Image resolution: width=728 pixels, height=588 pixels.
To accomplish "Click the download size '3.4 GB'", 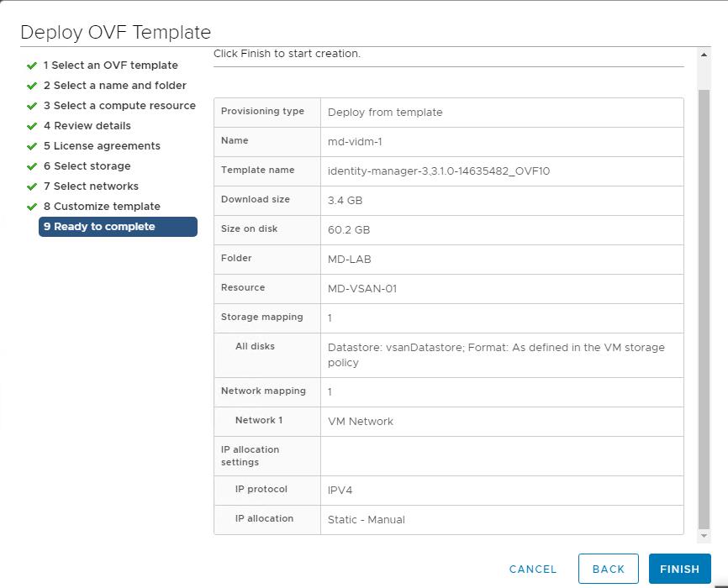I will tap(345, 201).
